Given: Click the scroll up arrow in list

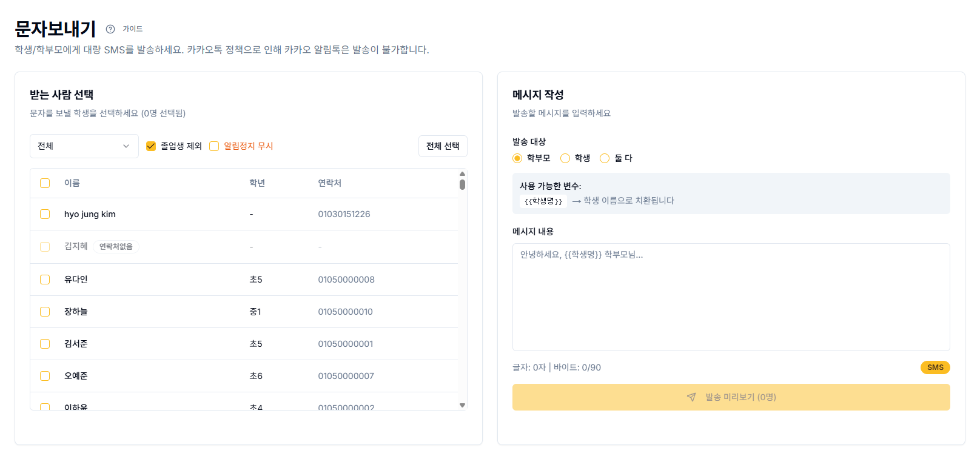Looking at the screenshot, I should click(x=462, y=174).
